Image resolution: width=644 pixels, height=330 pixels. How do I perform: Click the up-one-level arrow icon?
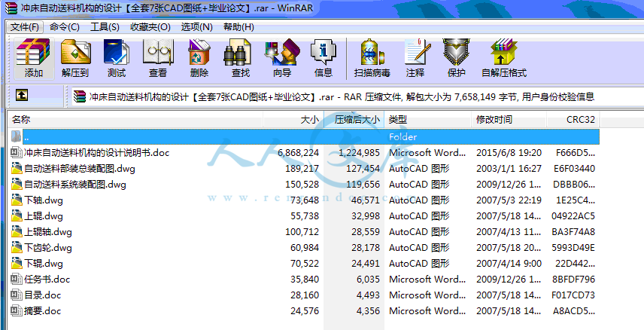tap(22, 96)
